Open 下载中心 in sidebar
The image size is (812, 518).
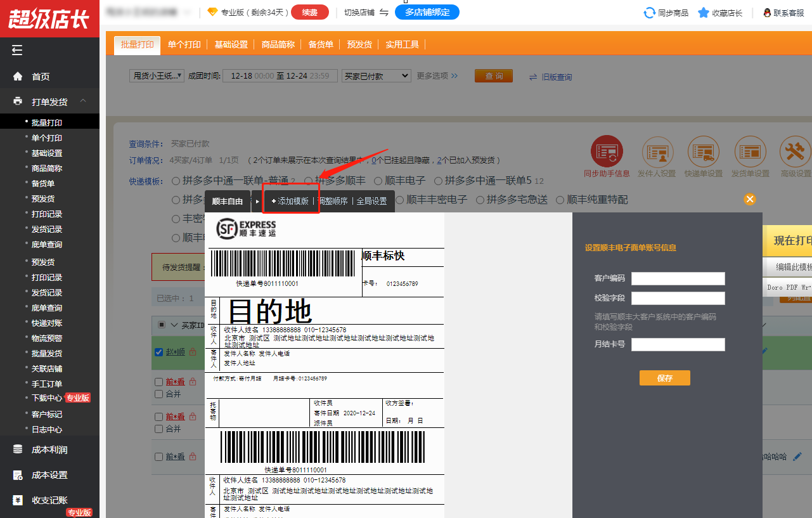point(47,398)
